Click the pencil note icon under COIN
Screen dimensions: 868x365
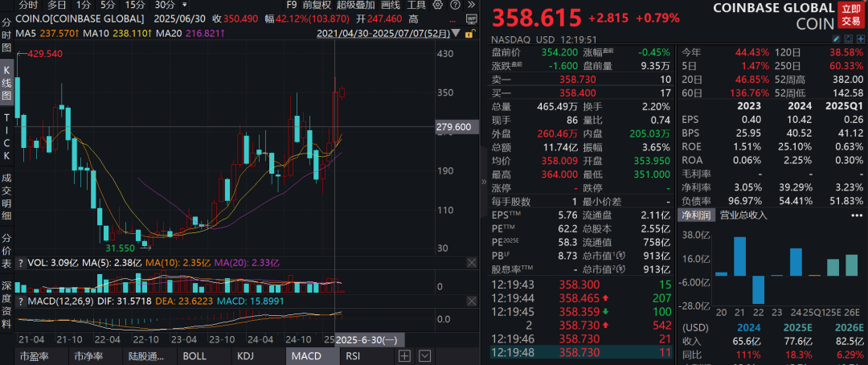837,39
